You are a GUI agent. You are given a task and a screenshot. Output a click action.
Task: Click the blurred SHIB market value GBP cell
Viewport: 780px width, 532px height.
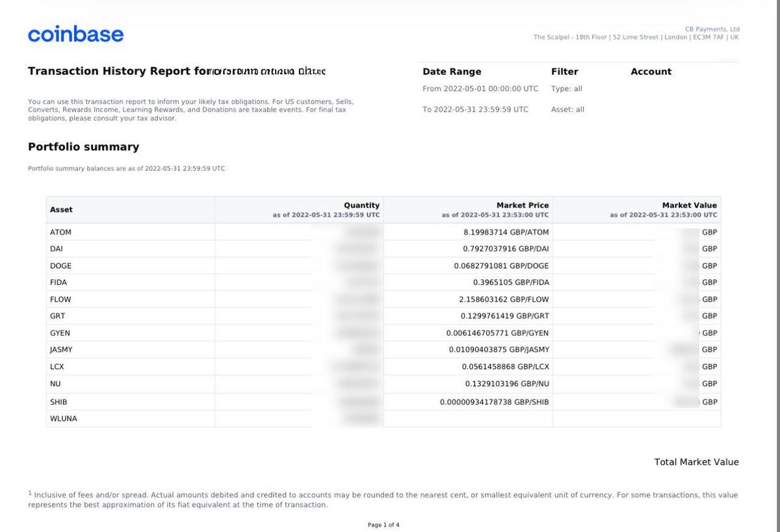pyautogui.click(x=636, y=402)
